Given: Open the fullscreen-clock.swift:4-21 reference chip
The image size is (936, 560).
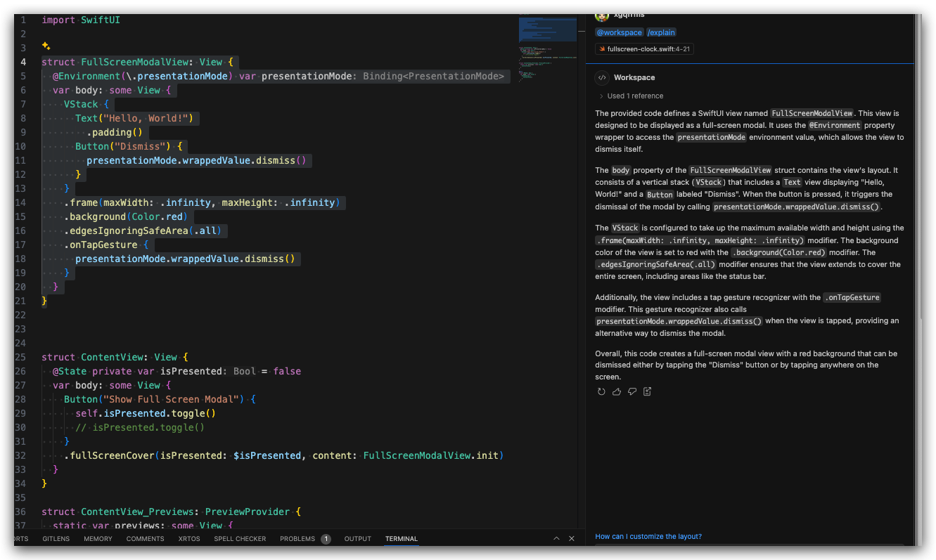Looking at the screenshot, I should point(644,49).
